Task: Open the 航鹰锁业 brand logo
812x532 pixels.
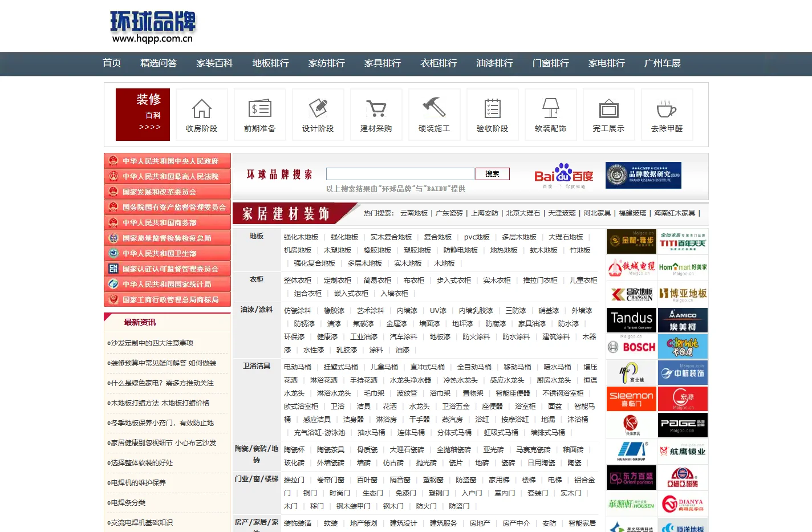Action: [683, 451]
